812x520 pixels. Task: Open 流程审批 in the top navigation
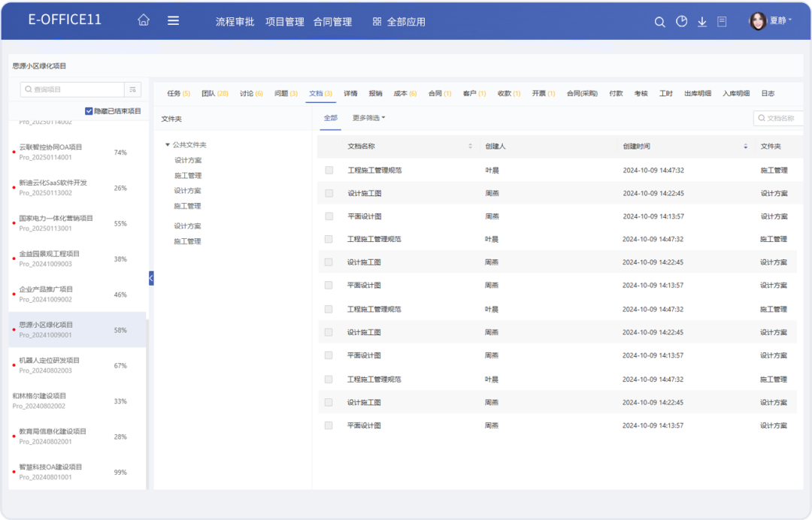[x=235, y=22]
